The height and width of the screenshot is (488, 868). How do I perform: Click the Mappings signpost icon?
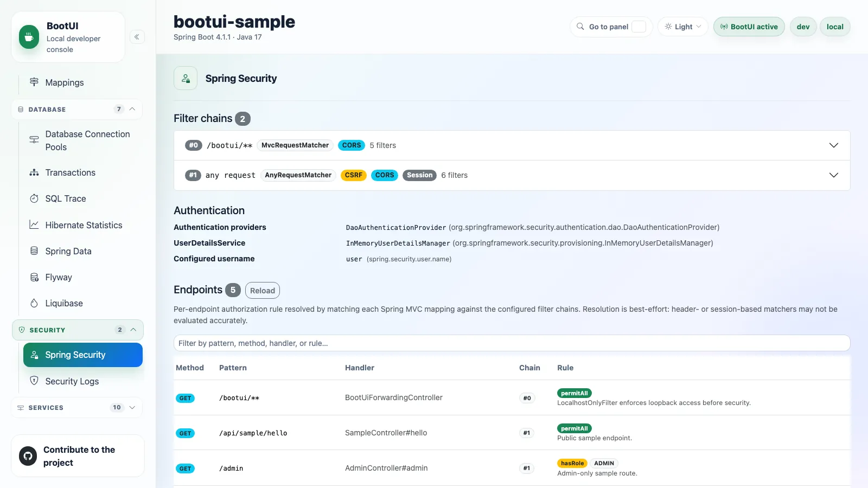tap(34, 82)
